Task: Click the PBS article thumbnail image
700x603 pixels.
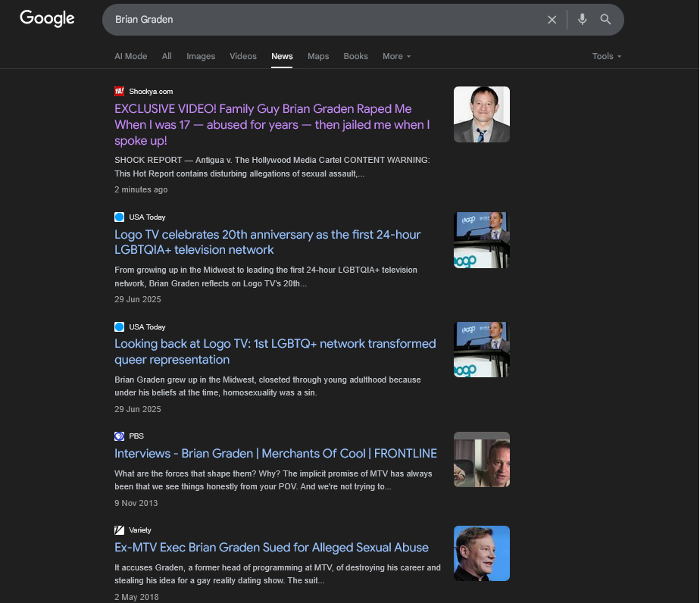Action: pos(481,460)
